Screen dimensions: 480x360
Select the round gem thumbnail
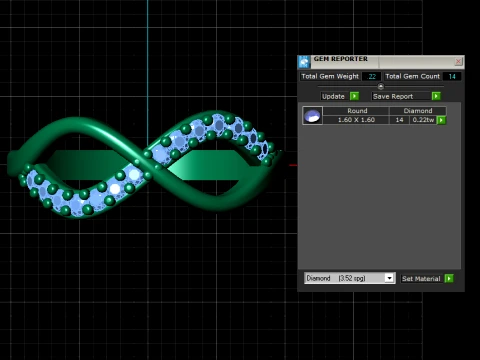click(x=312, y=116)
